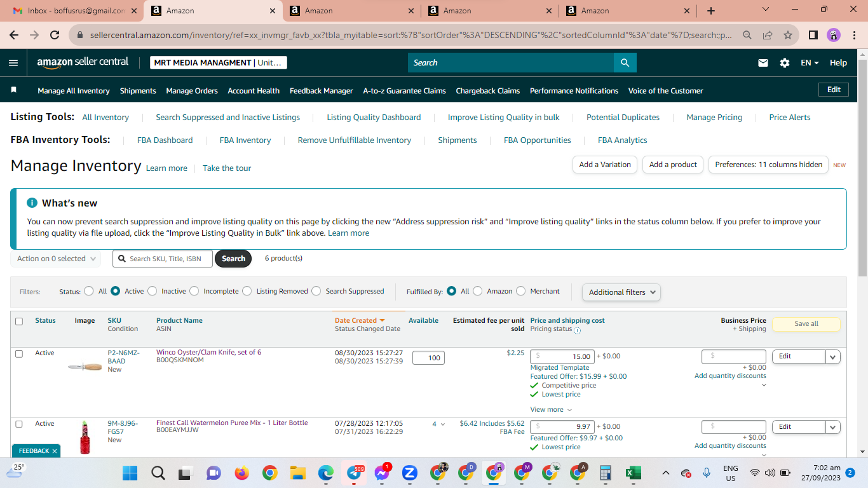Select the Winco Oyster/Clam Knife row checkbox
The image size is (868, 488).
click(x=19, y=353)
